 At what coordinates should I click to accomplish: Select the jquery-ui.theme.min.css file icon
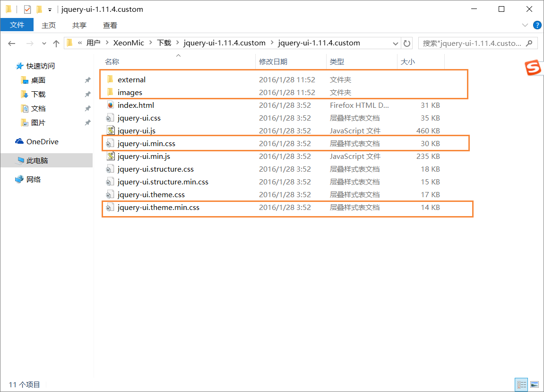tap(110, 207)
